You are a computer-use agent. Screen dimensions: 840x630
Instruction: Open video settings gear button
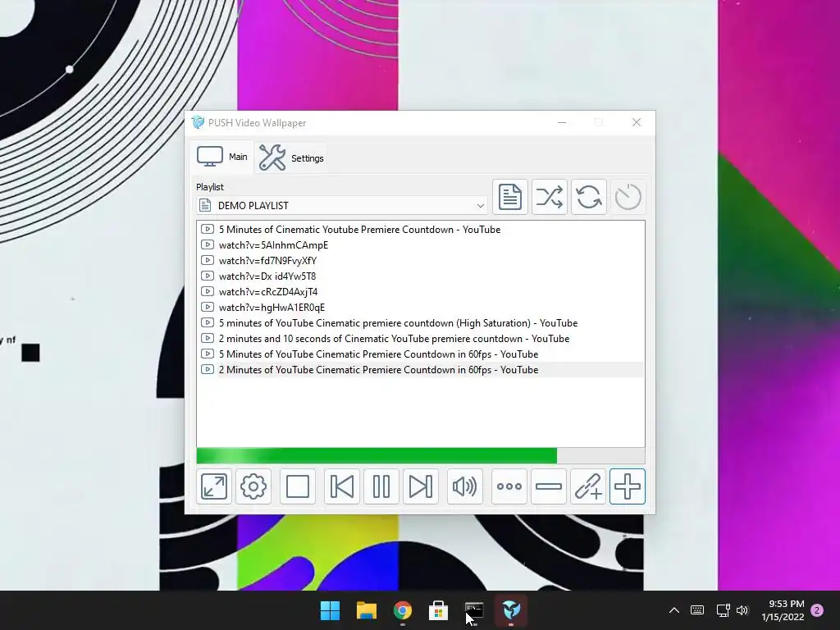click(x=253, y=486)
